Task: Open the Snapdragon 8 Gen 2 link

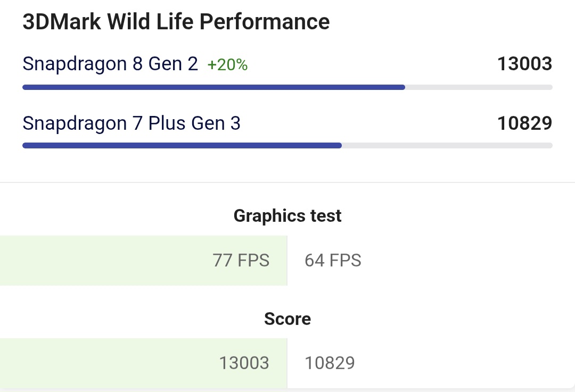Action: [110, 64]
